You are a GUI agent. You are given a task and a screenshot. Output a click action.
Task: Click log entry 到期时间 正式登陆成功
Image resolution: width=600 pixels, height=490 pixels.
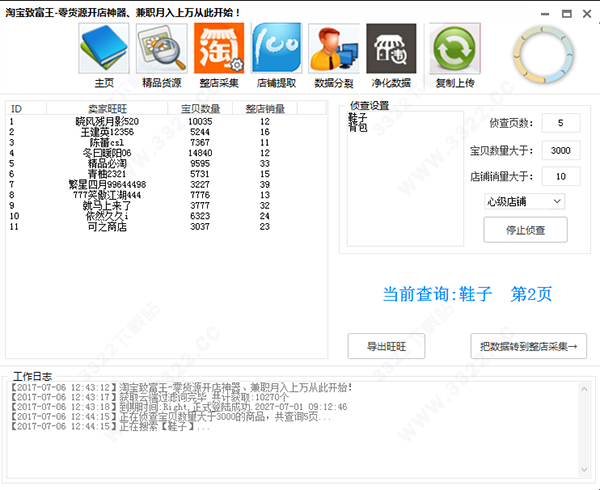[179, 407]
